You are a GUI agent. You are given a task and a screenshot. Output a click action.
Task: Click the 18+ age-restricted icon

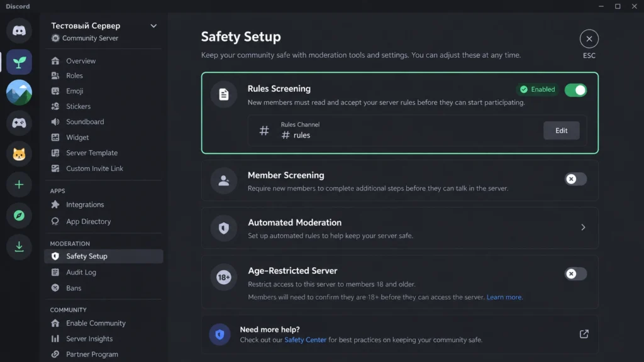pos(224,277)
